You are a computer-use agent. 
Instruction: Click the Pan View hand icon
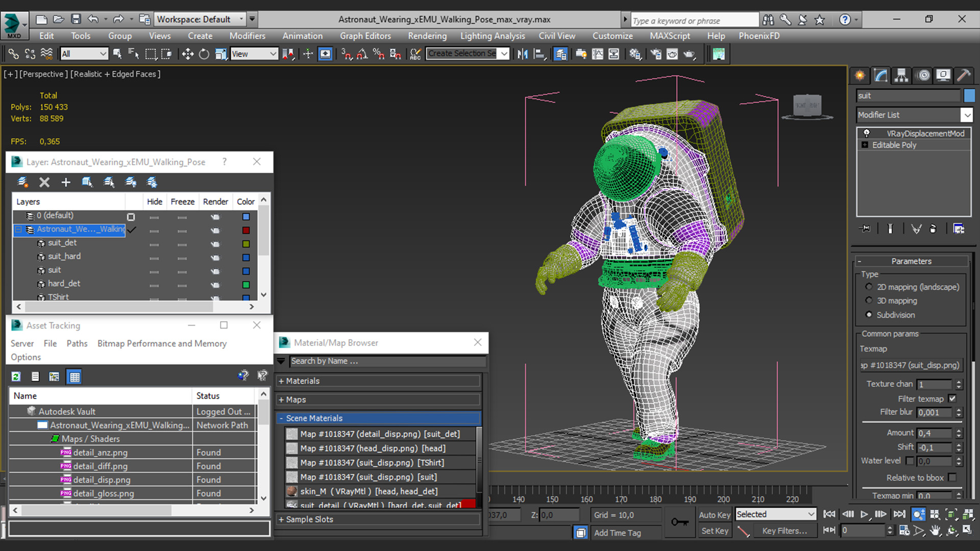click(x=935, y=531)
